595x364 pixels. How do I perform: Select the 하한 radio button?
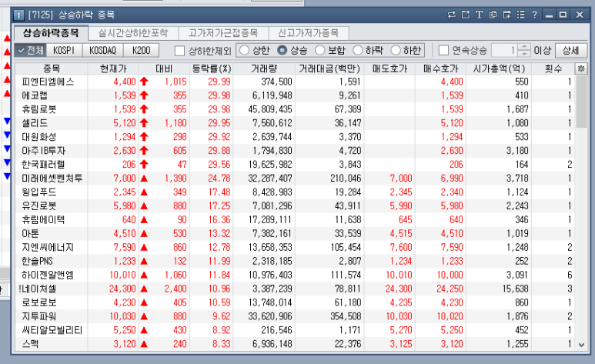(x=396, y=50)
